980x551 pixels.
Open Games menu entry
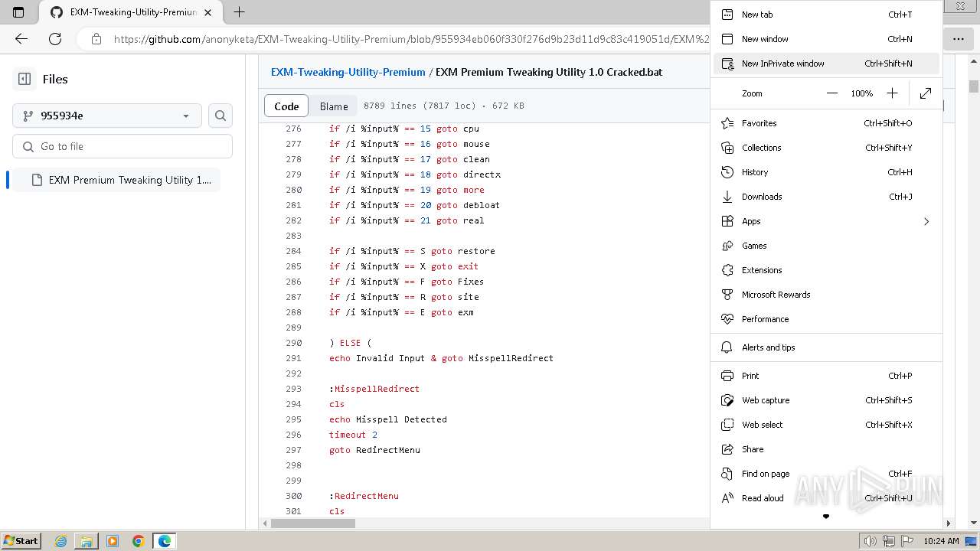click(826, 246)
